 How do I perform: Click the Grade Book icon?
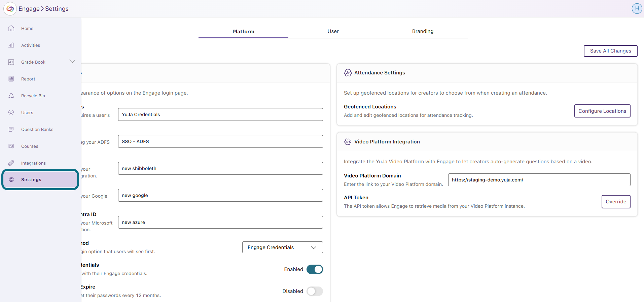11,62
